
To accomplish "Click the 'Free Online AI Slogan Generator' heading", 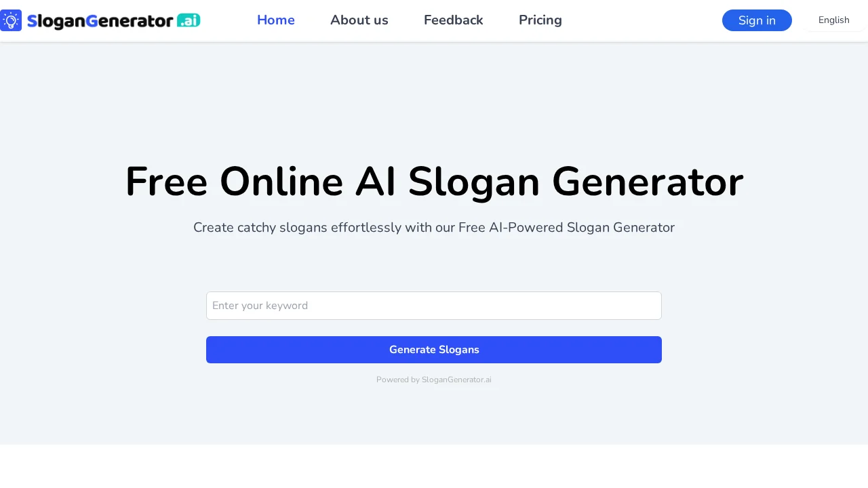I will (434, 182).
